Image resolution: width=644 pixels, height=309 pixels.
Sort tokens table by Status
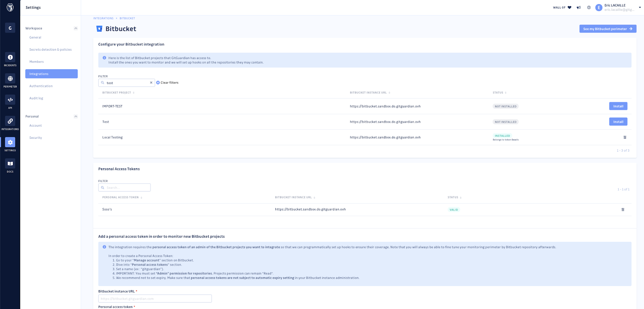pos(454,197)
